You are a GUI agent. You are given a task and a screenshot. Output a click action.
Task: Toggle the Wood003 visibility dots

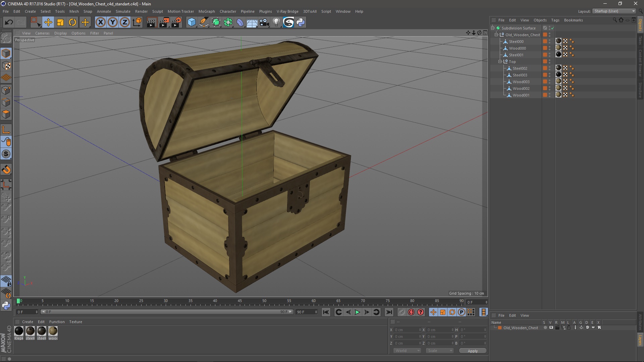[549, 82]
